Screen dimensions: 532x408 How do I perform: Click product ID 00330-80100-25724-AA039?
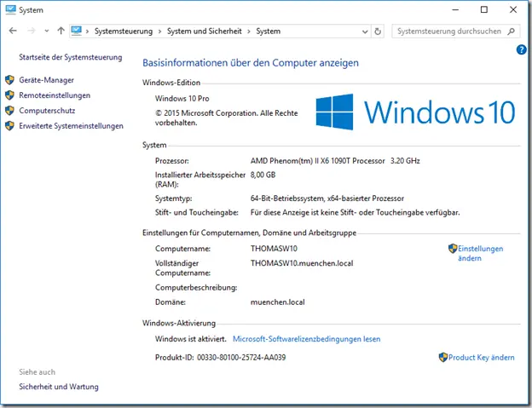(x=241, y=358)
